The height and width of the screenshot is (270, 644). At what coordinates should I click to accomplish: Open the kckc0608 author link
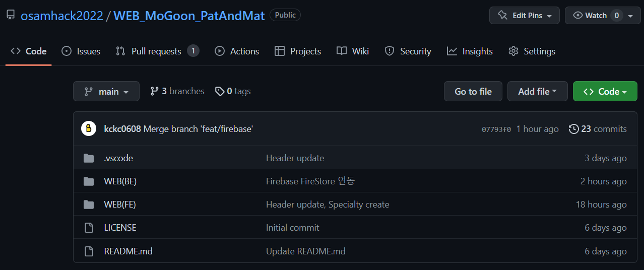pyautogui.click(x=122, y=129)
